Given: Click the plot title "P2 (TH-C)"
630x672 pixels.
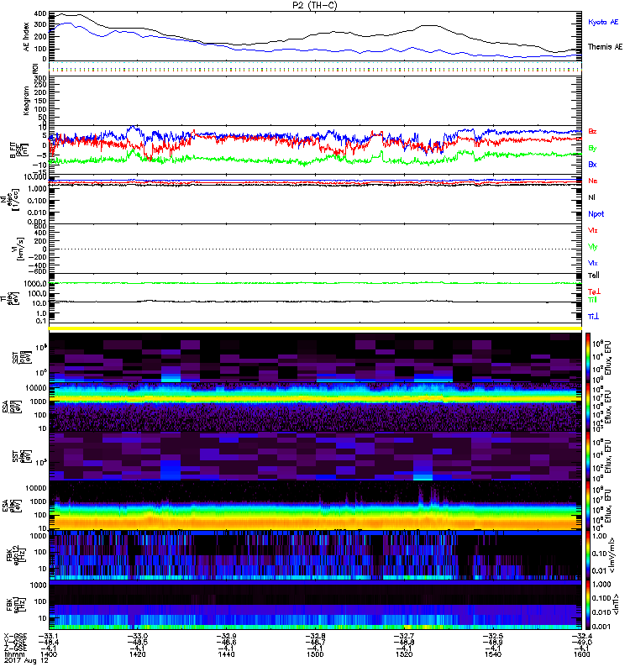Looking at the screenshot, I should click(x=315, y=5).
